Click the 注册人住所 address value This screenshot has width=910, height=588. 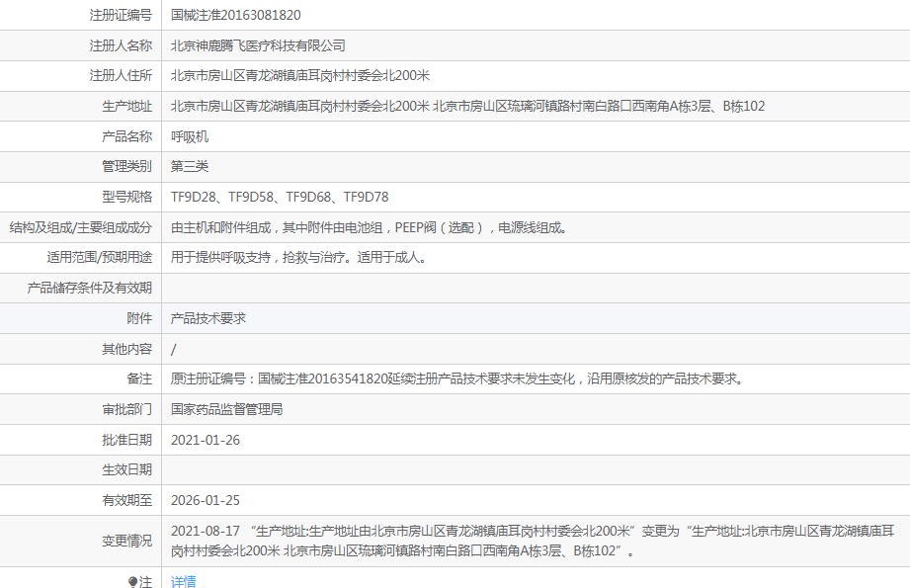coord(300,75)
